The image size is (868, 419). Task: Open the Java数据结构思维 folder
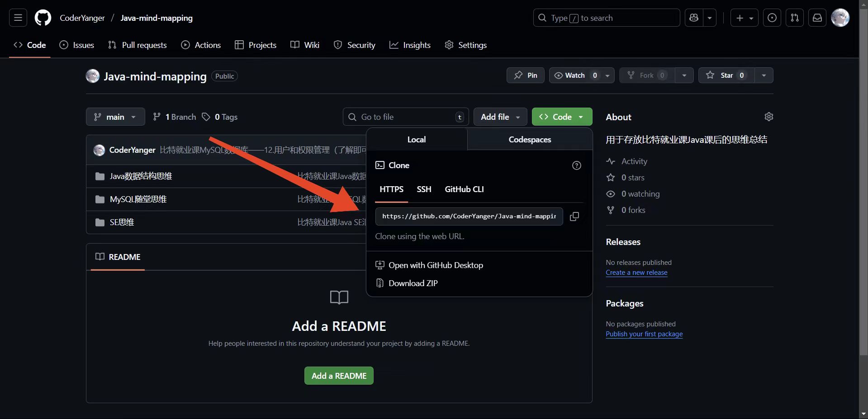[141, 176]
